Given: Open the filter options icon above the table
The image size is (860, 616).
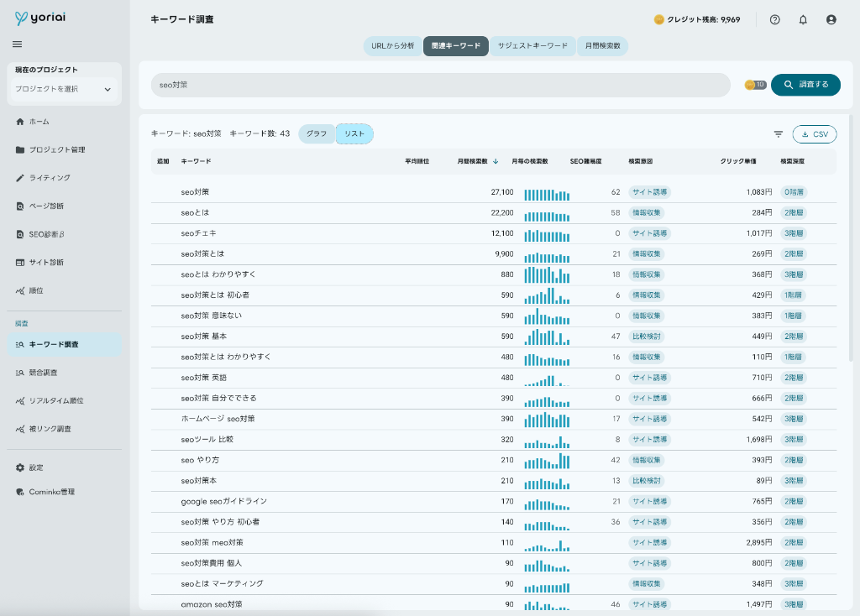Looking at the screenshot, I should tap(778, 133).
